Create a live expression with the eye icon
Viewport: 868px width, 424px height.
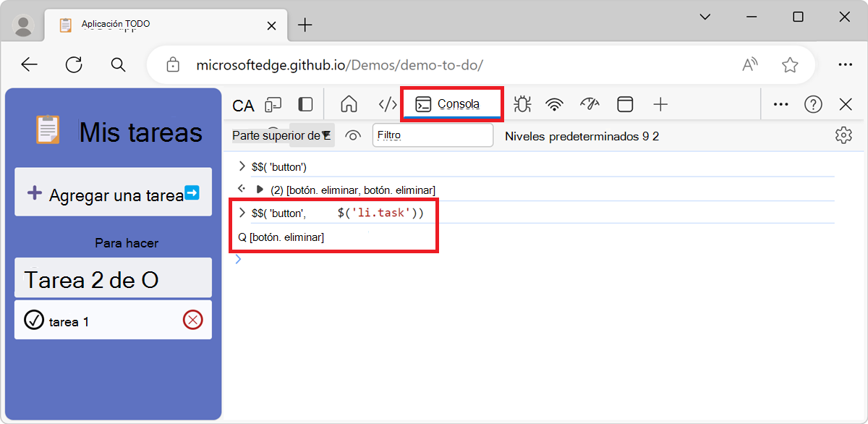coord(352,135)
